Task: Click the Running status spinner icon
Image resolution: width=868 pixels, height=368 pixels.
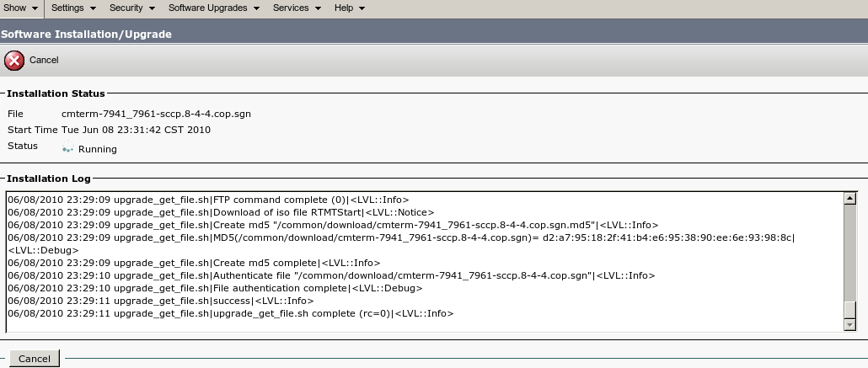Action: (67, 147)
